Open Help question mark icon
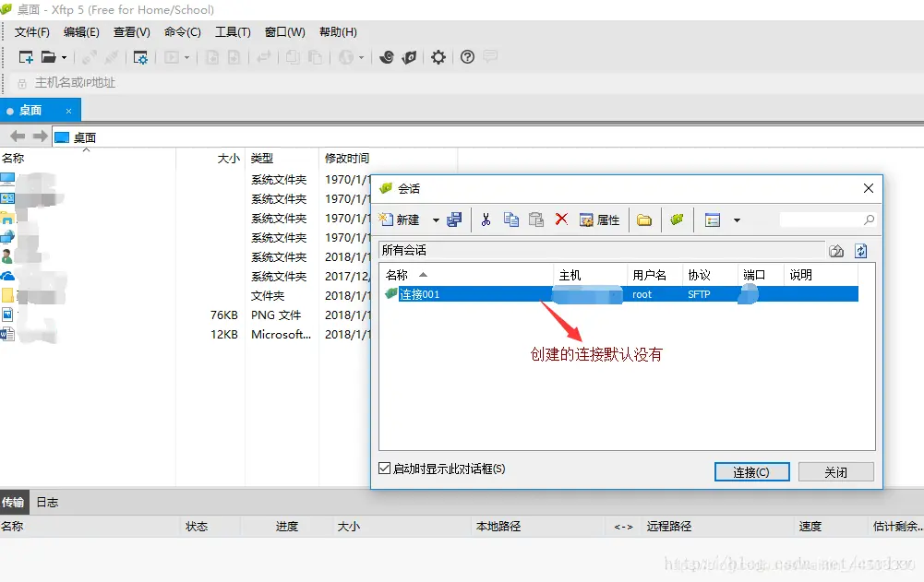Viewport: 924px width, 582px height. 467,57
